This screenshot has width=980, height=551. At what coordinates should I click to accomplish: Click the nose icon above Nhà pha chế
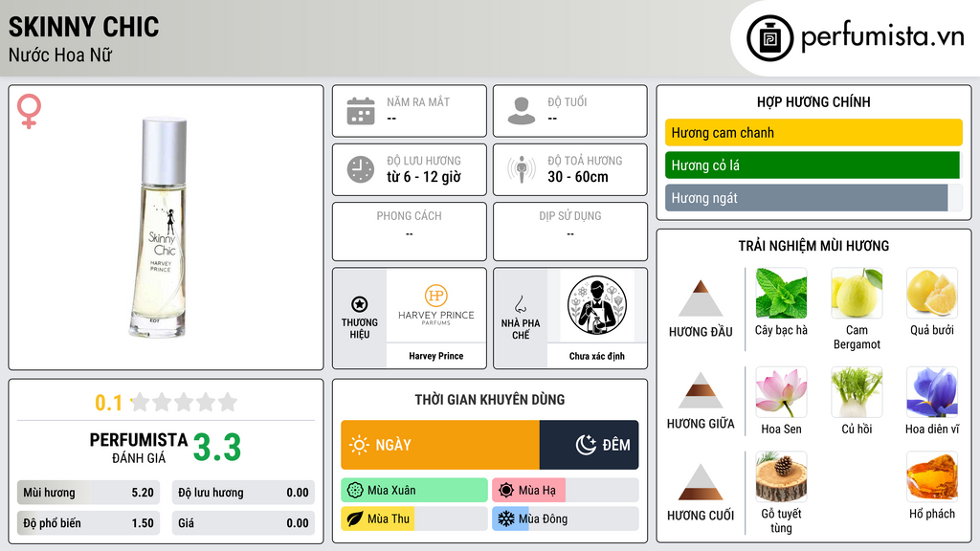[x=520, y=304]
